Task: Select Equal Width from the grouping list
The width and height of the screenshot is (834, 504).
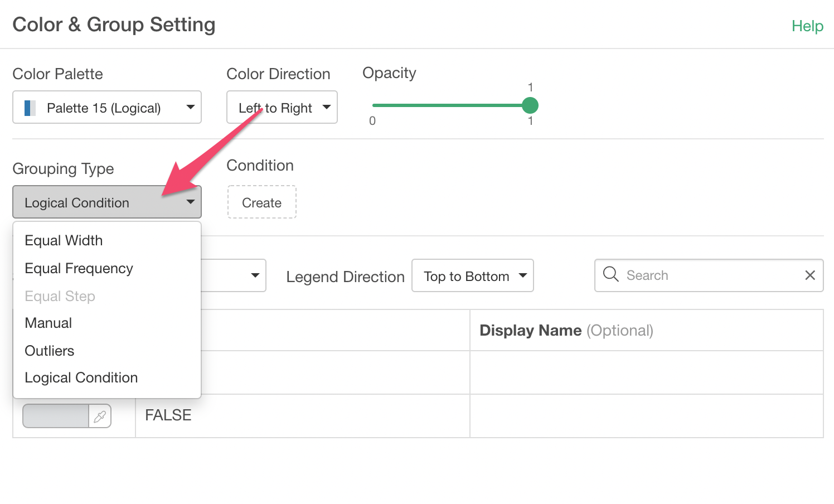Action: 64,240
